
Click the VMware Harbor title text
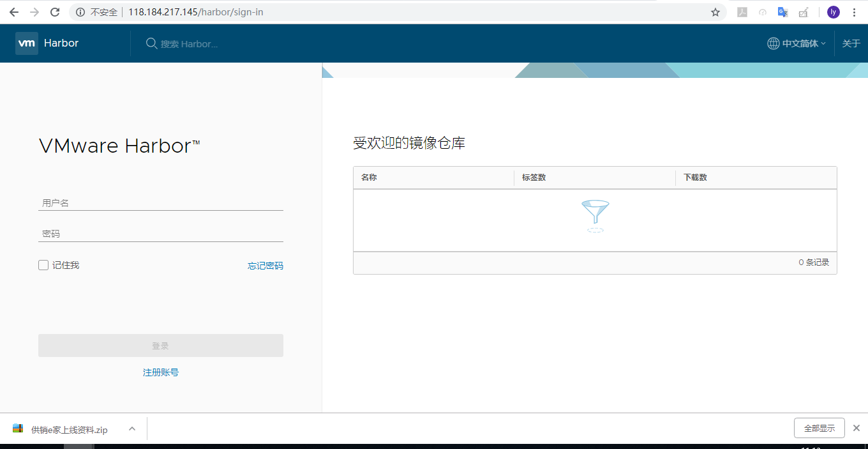pos(119,146)
